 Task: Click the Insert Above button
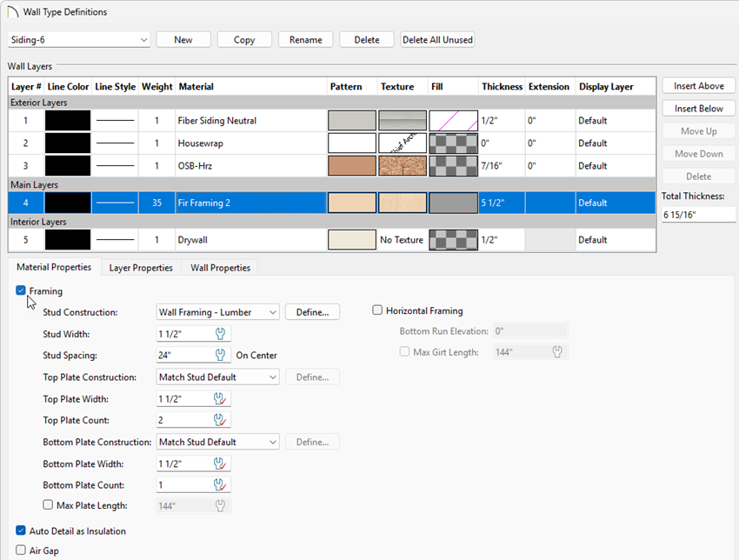click(698, 86)
